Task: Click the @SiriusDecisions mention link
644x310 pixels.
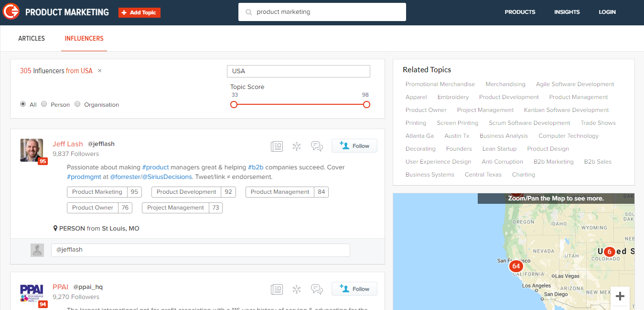Action: [x=167, y=177]
